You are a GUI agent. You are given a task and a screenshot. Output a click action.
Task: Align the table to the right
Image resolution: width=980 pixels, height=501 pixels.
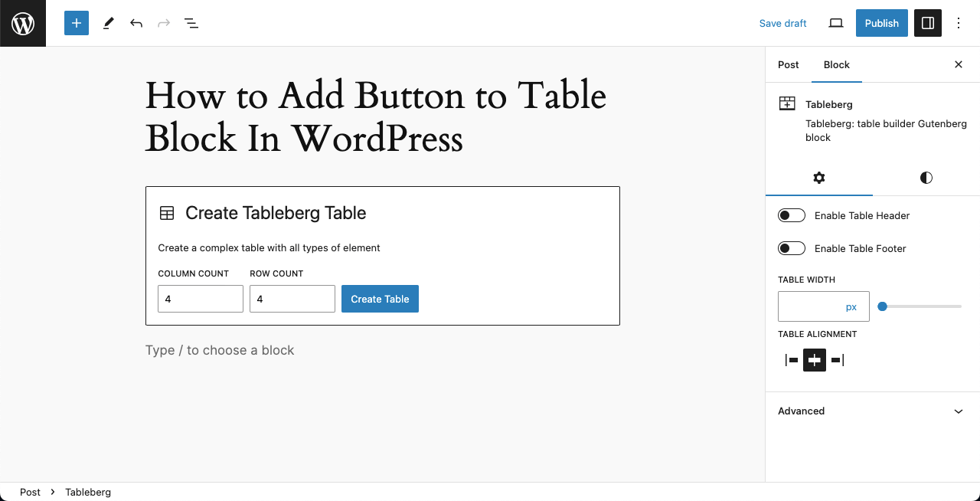pos(837,360)
